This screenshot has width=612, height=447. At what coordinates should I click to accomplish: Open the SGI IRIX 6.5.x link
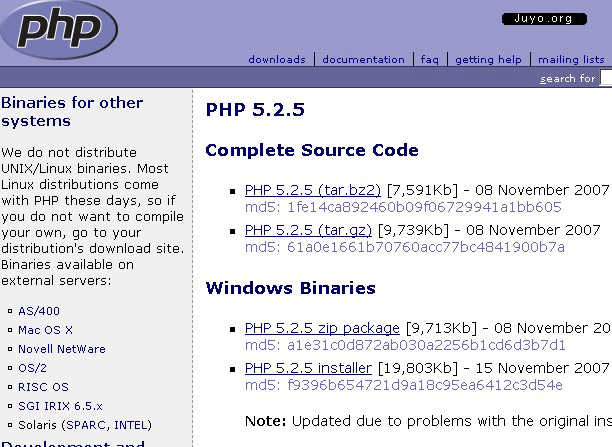point(60,406)
